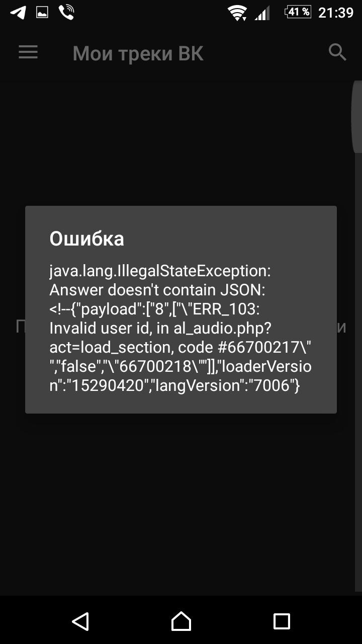Image resolution: width=362 pixels, height=644 pixels.
Task: Tap the Telegram notification icon in status bar
Action: click(x=18, y=13)
